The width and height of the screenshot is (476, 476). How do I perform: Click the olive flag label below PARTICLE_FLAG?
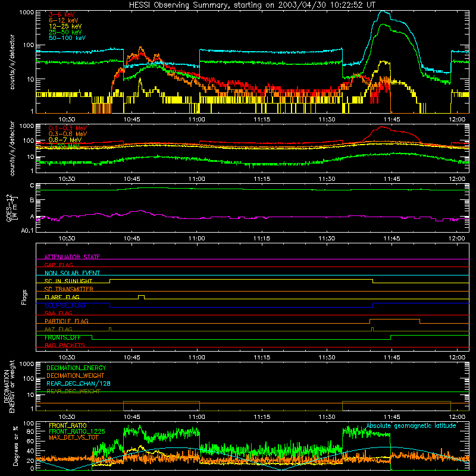point(58,330)
